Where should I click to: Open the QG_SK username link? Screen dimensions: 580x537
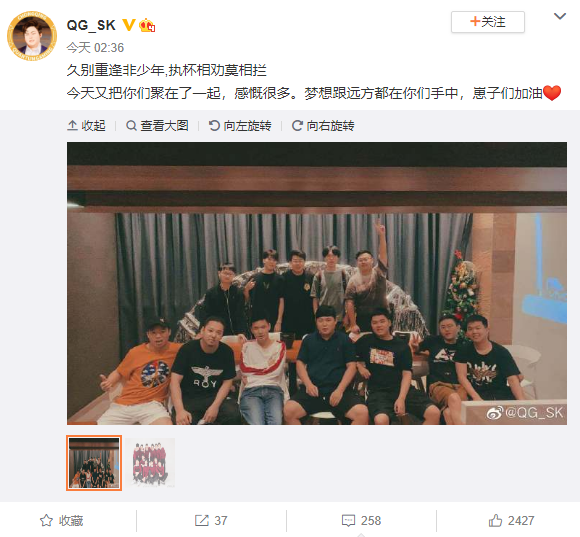pyautogui.click(x=91, y=25)
